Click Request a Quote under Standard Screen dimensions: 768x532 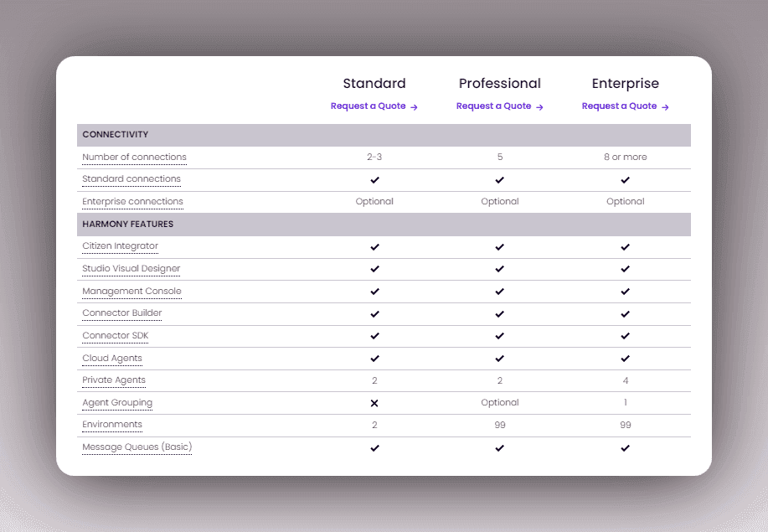point(374,106)
